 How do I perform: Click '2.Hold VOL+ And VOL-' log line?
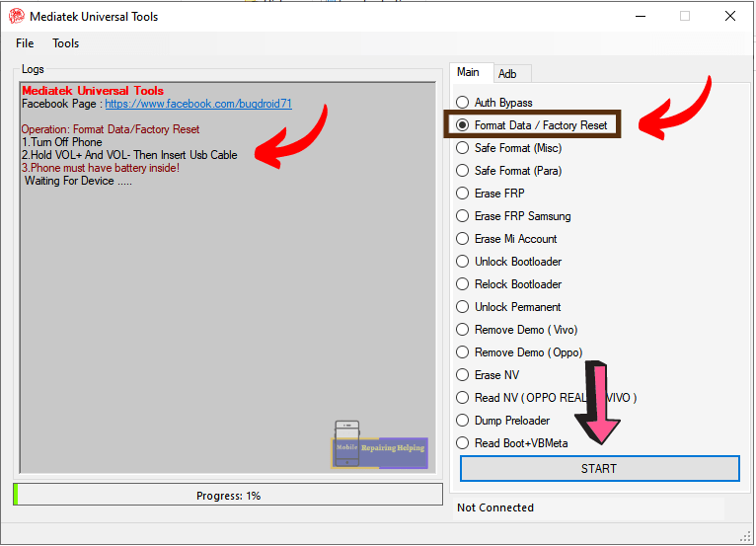click(x=129, y=155)
